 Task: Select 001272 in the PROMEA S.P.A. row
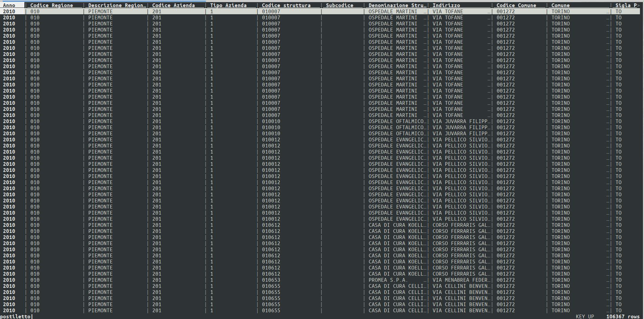(x=506, y=280)
